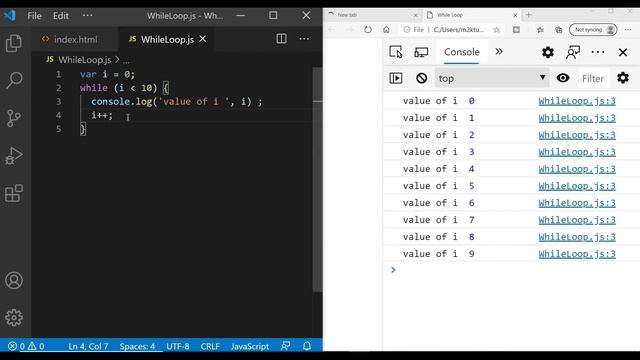Click console row 'value of i 7'

pyautogui.click(x=510, y=220)
